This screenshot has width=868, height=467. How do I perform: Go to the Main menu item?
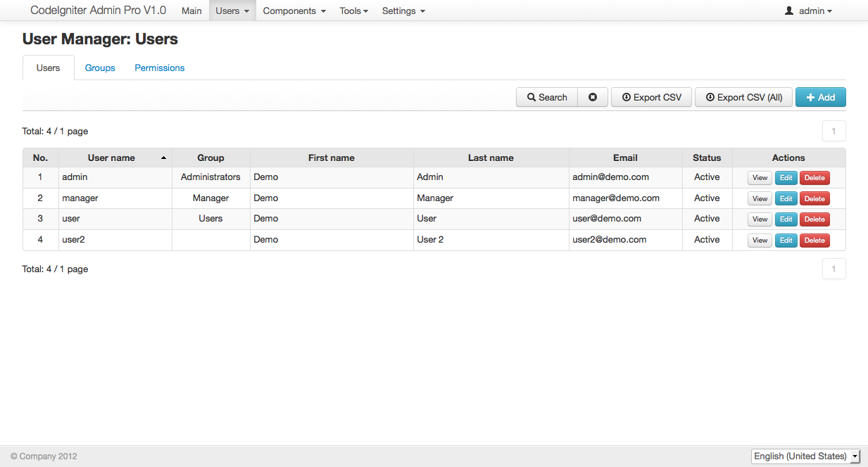coord(191,11)
